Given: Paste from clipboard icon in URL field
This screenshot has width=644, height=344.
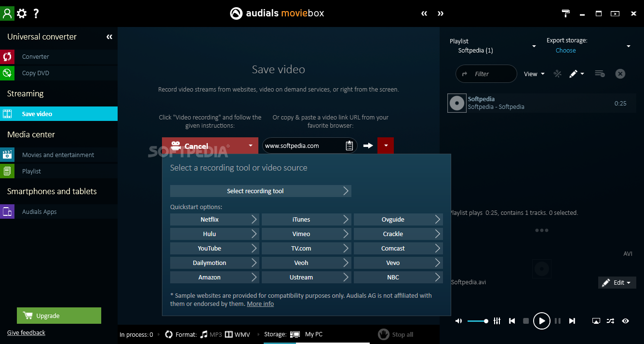Looking at the screenshot, I should tap(349, 146).
